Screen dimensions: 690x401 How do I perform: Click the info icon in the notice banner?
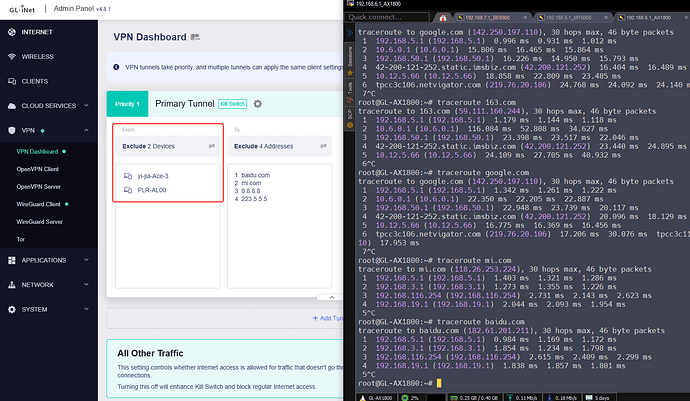(x=116, y=67)
